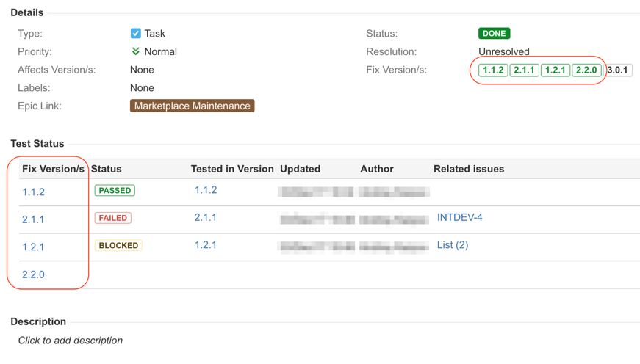Select fix version 1.1.2 tag
This screenshot has width=640, height=364.
[x=493, y=70]
